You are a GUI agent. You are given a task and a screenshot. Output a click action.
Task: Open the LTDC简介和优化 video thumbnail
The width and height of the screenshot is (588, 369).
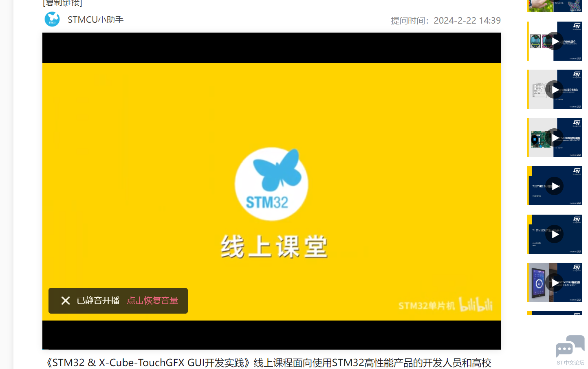(554, 89)
